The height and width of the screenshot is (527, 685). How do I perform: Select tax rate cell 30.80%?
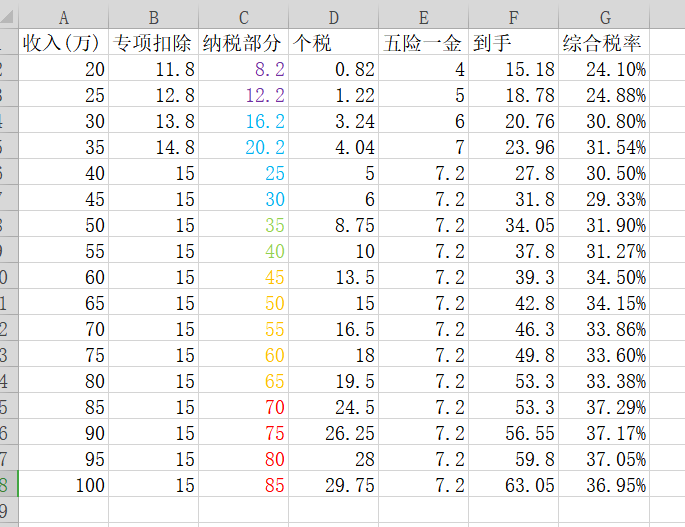tap(604, 120)
